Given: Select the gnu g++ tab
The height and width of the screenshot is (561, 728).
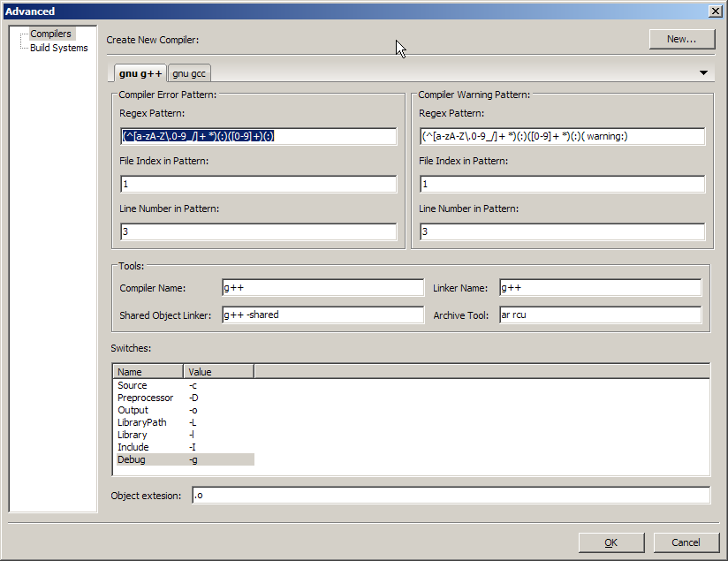Looking at the screenshot, I should (x=140, y=74).
